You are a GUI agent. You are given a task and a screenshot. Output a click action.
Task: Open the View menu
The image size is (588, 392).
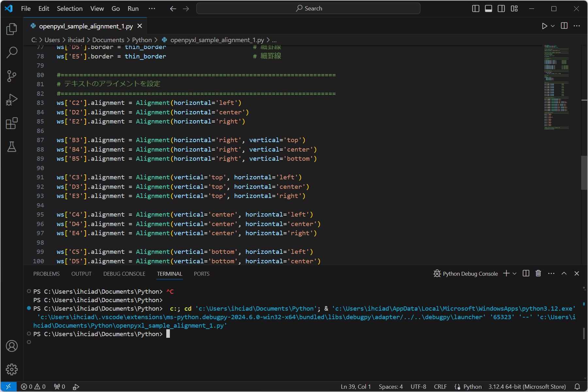point(97,8)
